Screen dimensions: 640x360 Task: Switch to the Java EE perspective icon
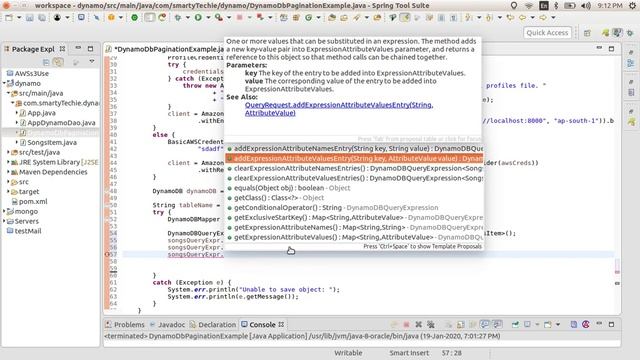pos(618,33)
